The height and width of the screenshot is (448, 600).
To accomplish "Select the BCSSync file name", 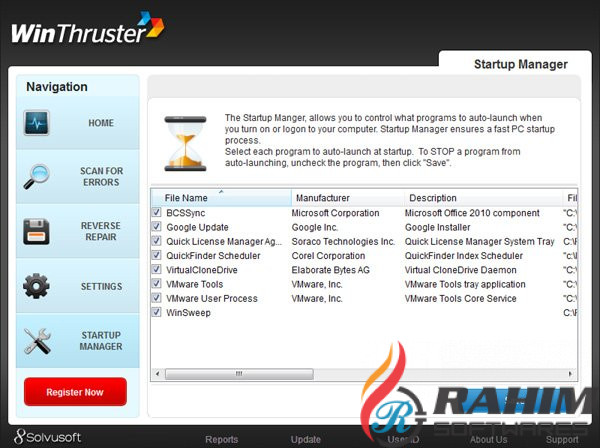I will pos(186,213).
